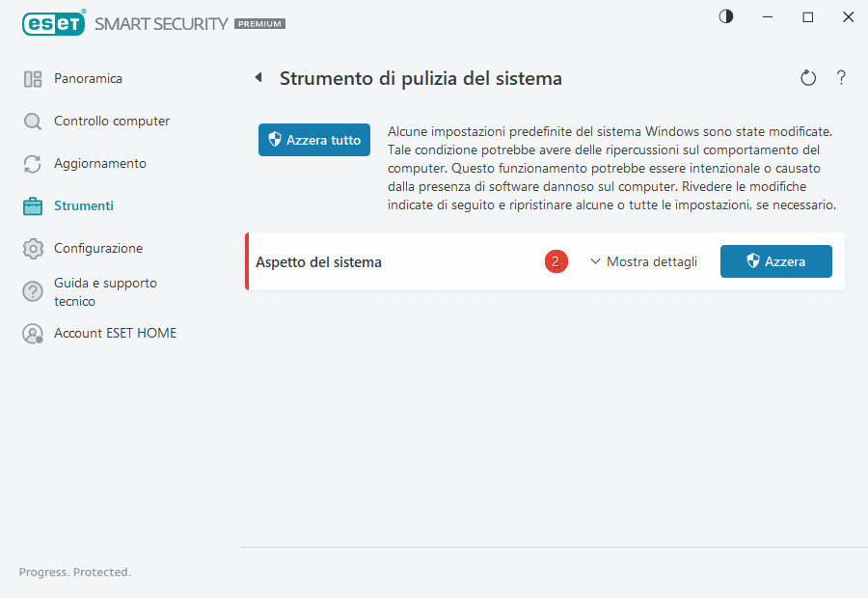Collapse the cleaner view with the back arrow
The width and height of the screenshot is (868, 598).
[x=258, y=77]
